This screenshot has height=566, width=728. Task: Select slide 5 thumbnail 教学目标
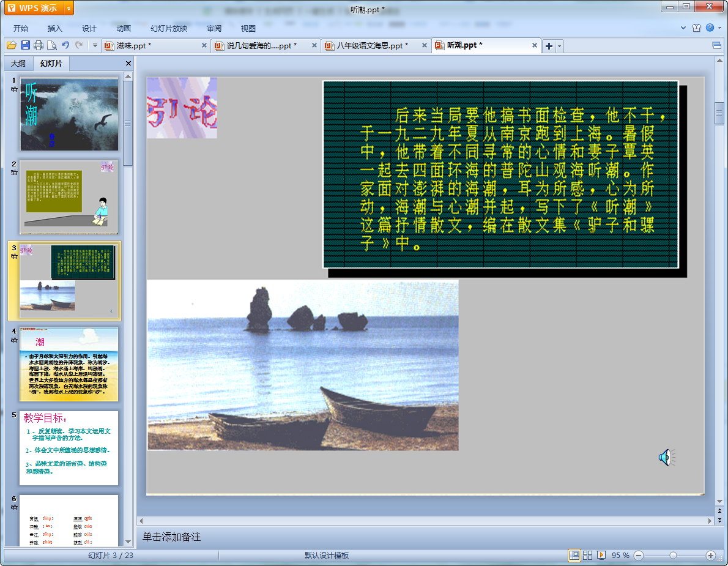(x=69, y=448)
